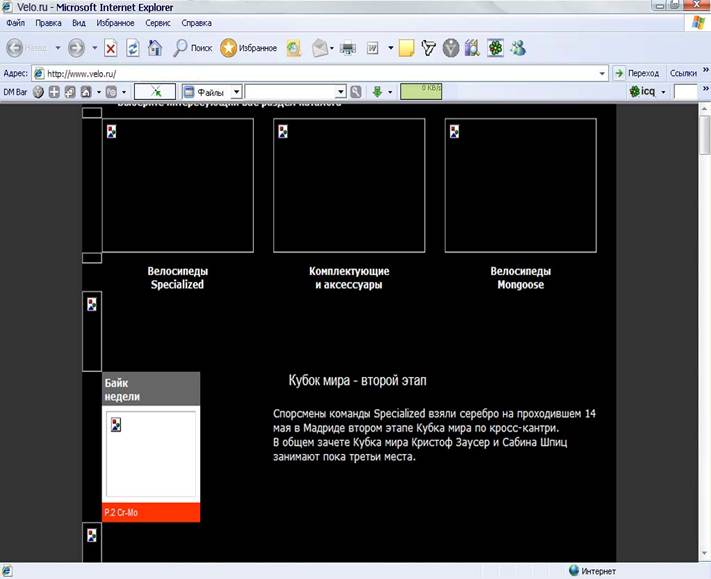Click the DM Bar label
The height and width of the screenshot is (579, 711).
(15, 92)
